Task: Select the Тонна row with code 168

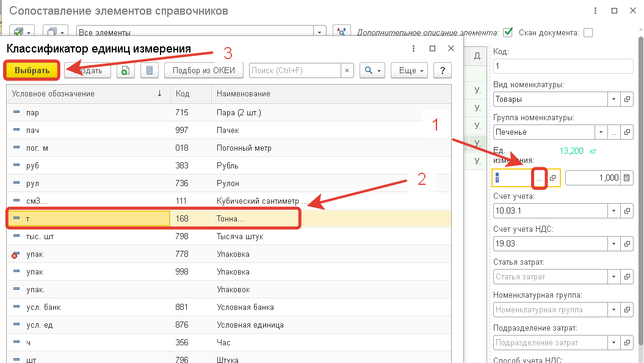Action: pos(229,218)
